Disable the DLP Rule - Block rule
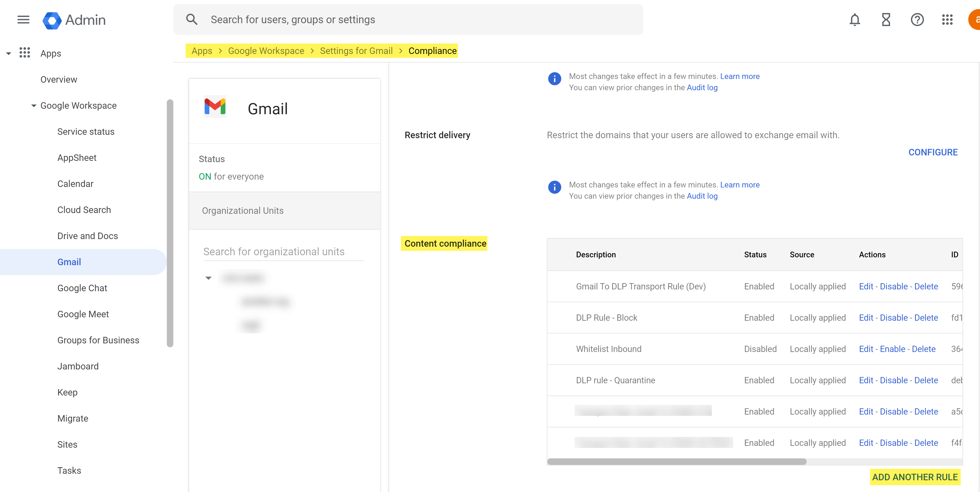This screenshot has height=492, width=980. pyautogui.click(x=894, y=318)
